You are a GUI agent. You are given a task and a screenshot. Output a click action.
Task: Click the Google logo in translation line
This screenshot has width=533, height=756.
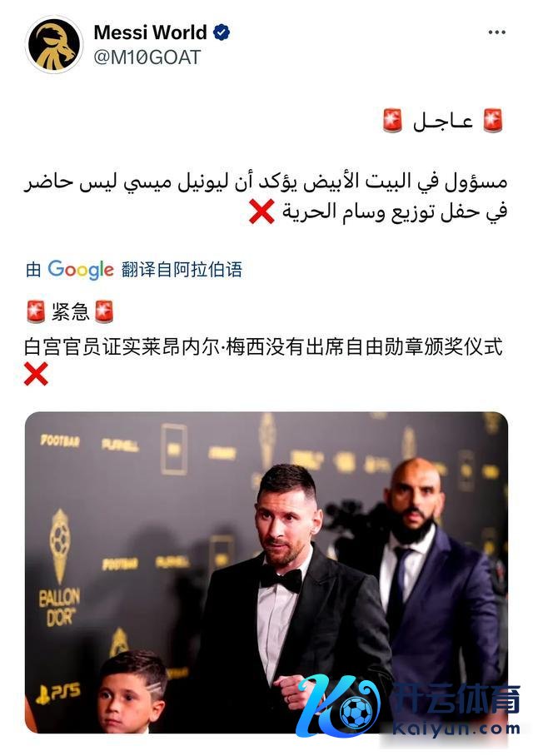pos(81,269)
